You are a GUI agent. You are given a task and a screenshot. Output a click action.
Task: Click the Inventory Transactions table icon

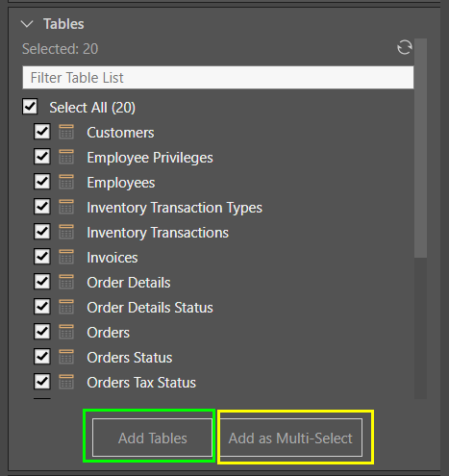(66, 232)
